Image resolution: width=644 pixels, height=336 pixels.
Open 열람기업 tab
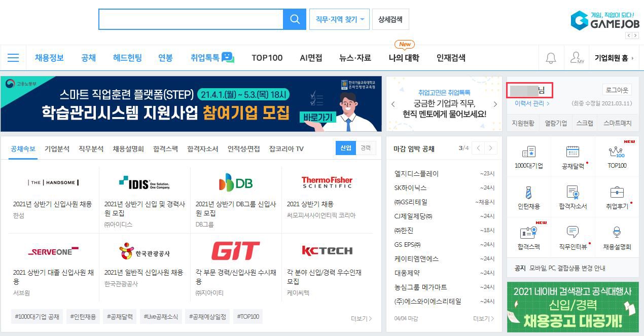tap(556, 123)
